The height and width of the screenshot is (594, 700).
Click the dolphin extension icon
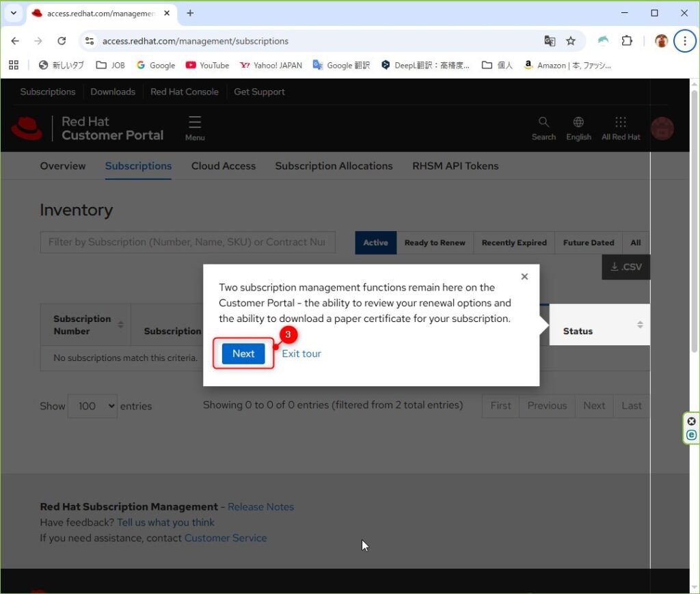[x=603, y=41]
